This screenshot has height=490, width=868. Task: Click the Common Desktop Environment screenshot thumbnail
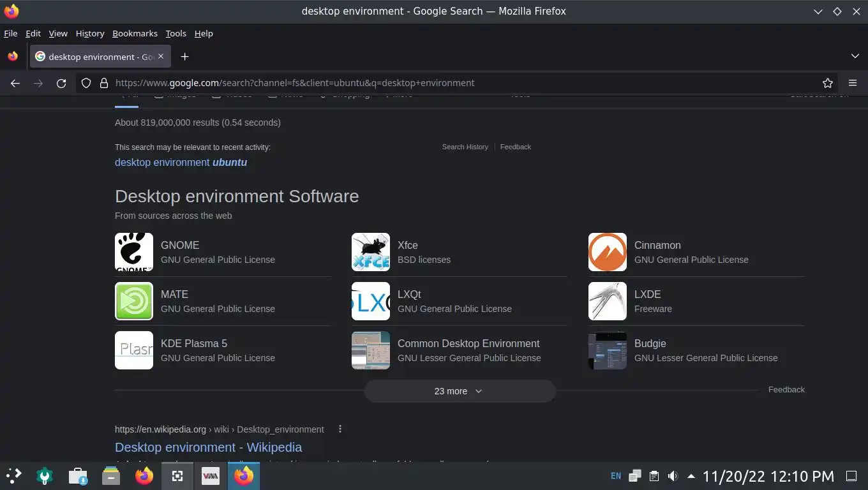[371, 350]
